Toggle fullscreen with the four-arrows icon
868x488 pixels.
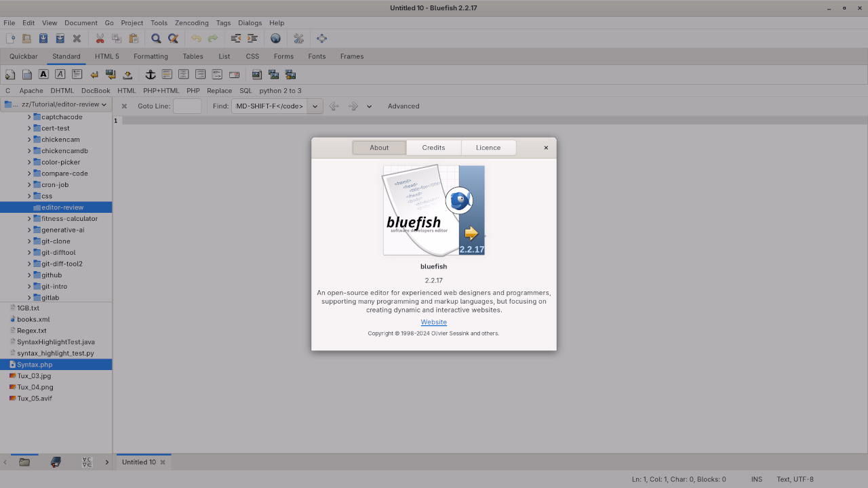tap(321, 39)
